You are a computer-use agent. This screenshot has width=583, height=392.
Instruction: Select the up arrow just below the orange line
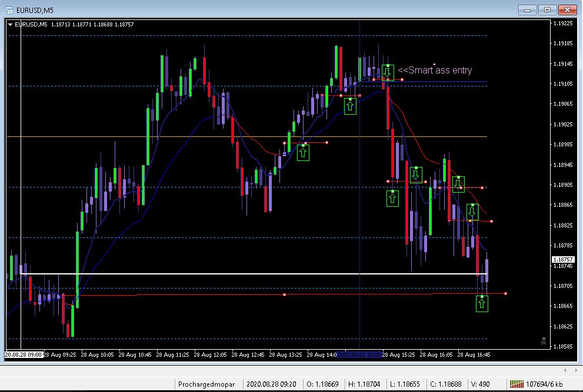point(303,153)
